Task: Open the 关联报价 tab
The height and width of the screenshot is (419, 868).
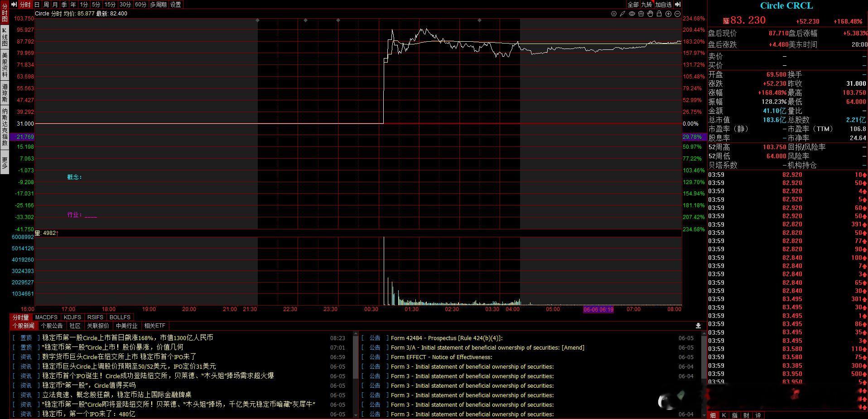Action: [x=98, y=326]
